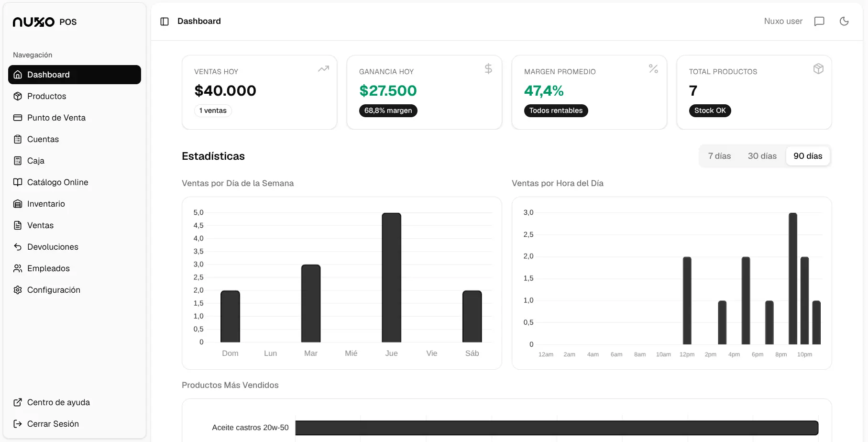Viewport: 868px width, 442px height.
Task: Click the 'Aceite castros 20w-50' label
Action: point(250,428)
